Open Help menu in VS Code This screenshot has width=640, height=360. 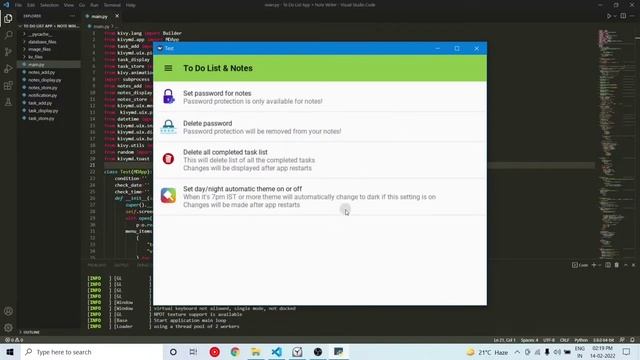[x=131, y=5]
